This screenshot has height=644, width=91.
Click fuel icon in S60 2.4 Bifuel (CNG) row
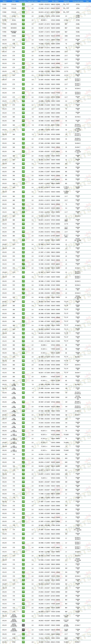point(23,192)
